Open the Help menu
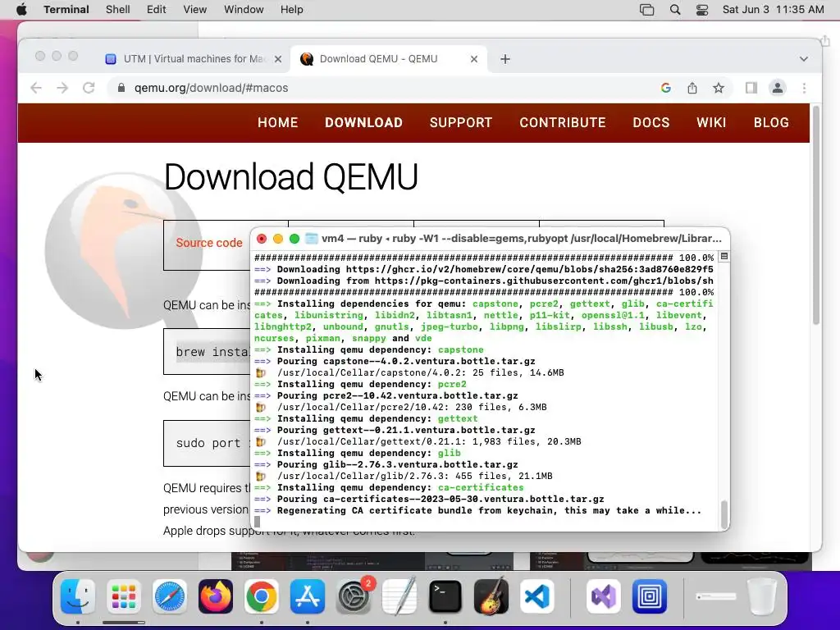The width and height of the screenshot is (840, 630). click(x=292, y=10)
